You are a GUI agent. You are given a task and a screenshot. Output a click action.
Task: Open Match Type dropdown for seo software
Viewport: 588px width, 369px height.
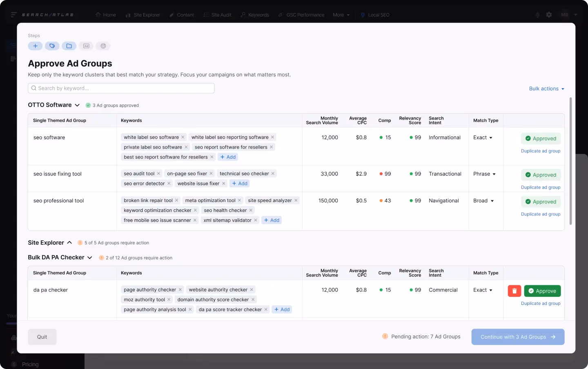483,138
